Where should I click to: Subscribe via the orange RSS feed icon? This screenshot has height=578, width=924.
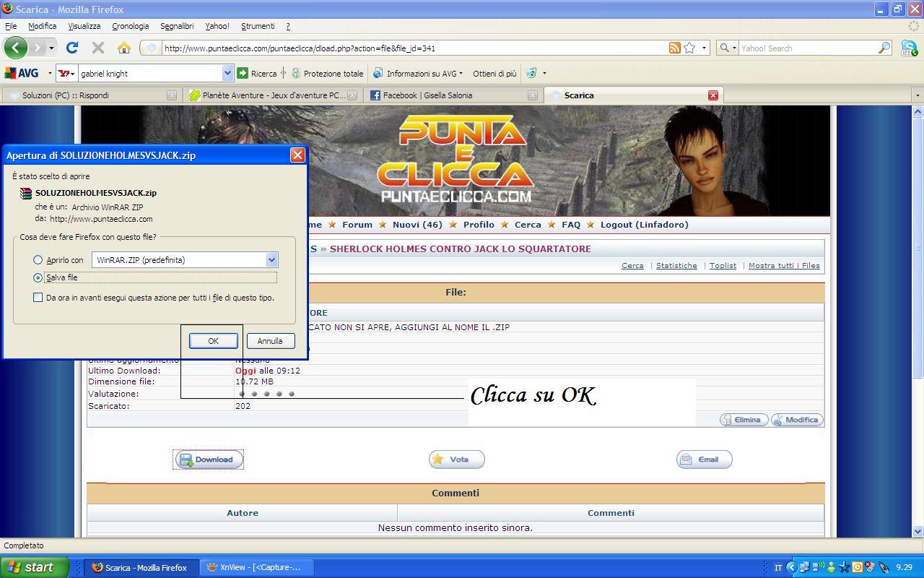[x=675, y=48]
